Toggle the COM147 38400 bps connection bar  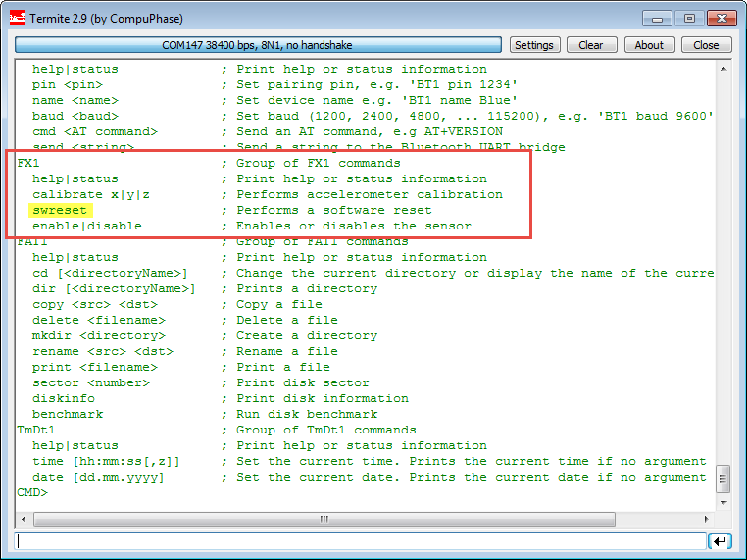tap(258, 45)
